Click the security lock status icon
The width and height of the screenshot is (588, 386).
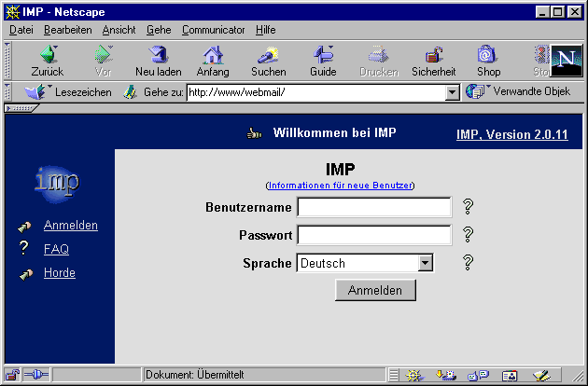click(x=12, y=375)
